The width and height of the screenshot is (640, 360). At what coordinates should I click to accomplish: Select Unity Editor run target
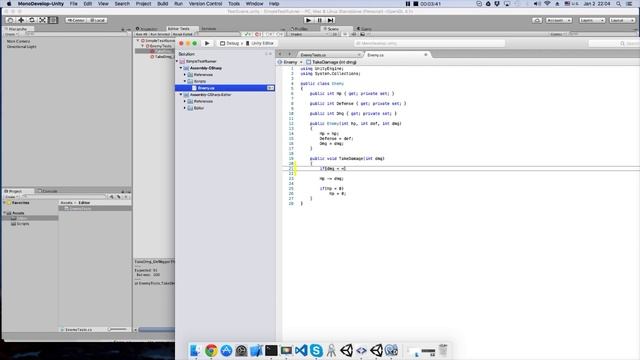[x=260, y=43]
